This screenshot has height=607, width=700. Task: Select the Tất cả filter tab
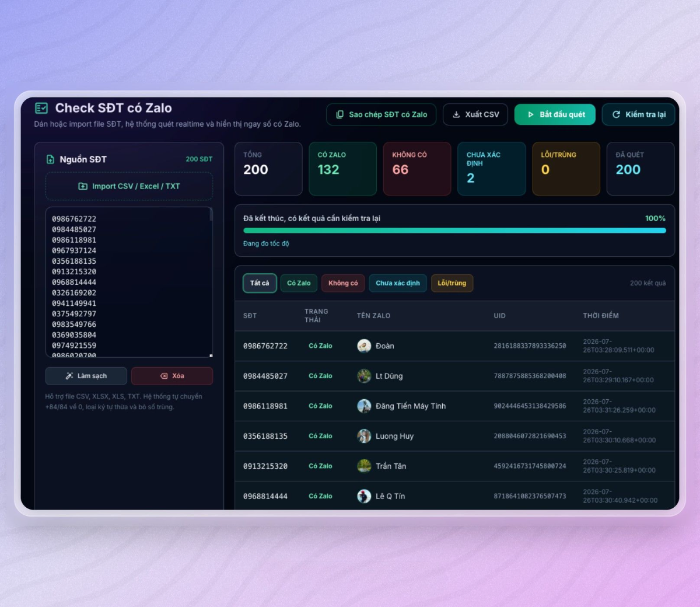pos(260,283)
